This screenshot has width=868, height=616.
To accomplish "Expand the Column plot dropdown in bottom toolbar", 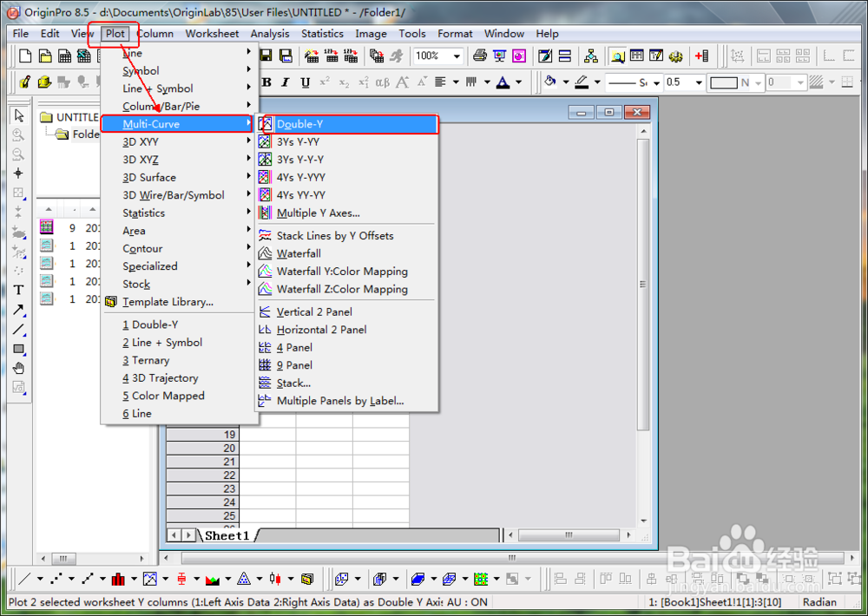I will point(134,579).
